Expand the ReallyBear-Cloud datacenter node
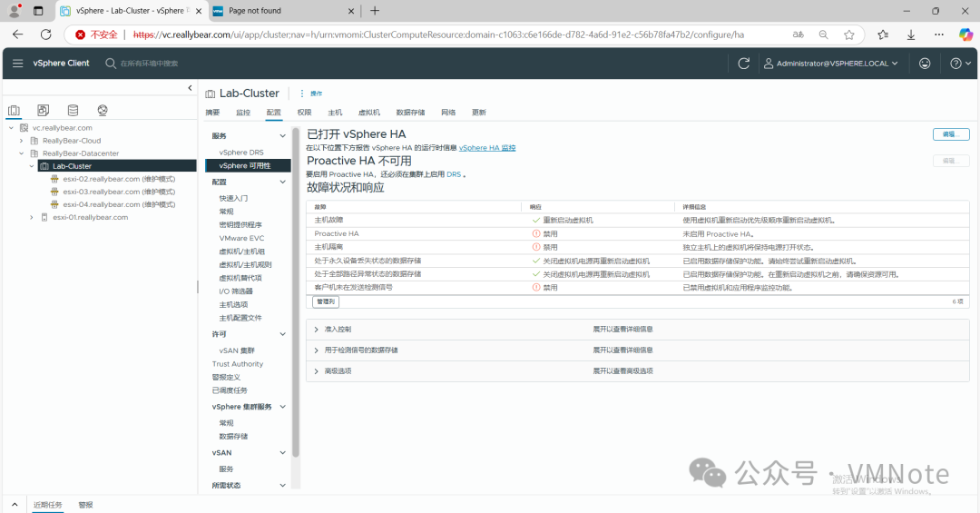980x513 pixels. (21, 141)
